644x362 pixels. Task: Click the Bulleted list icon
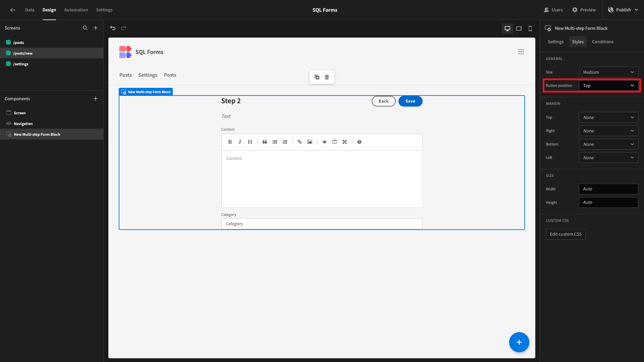tap(275, 141)
